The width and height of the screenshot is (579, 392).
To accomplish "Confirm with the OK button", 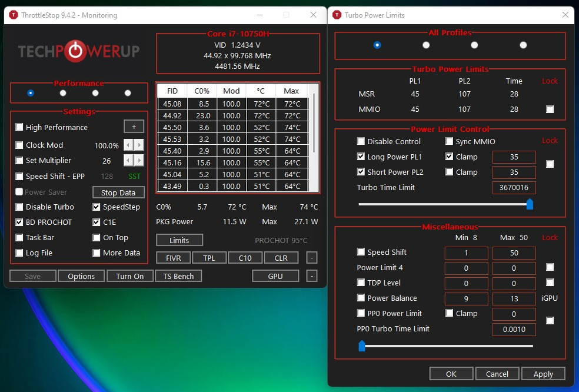I will 451,374.
